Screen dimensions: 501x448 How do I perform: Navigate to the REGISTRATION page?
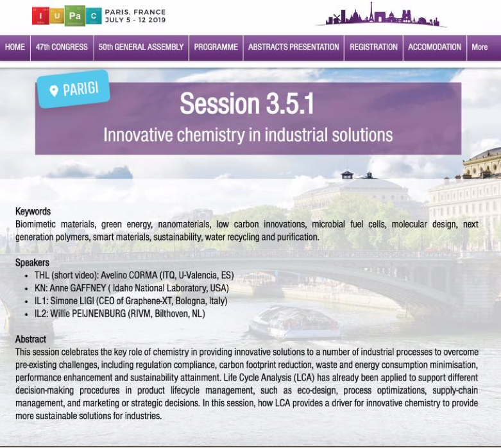[373, 47]
